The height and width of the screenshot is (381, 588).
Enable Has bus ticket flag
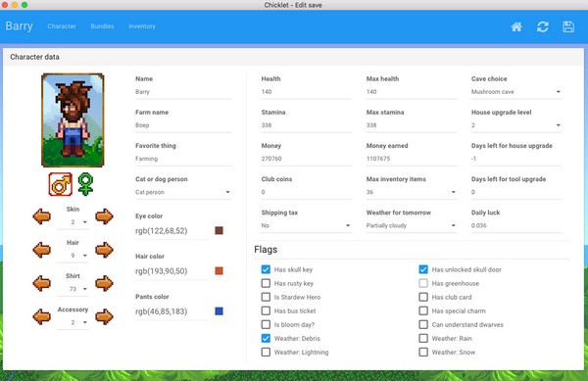click(x=266, y=310)
